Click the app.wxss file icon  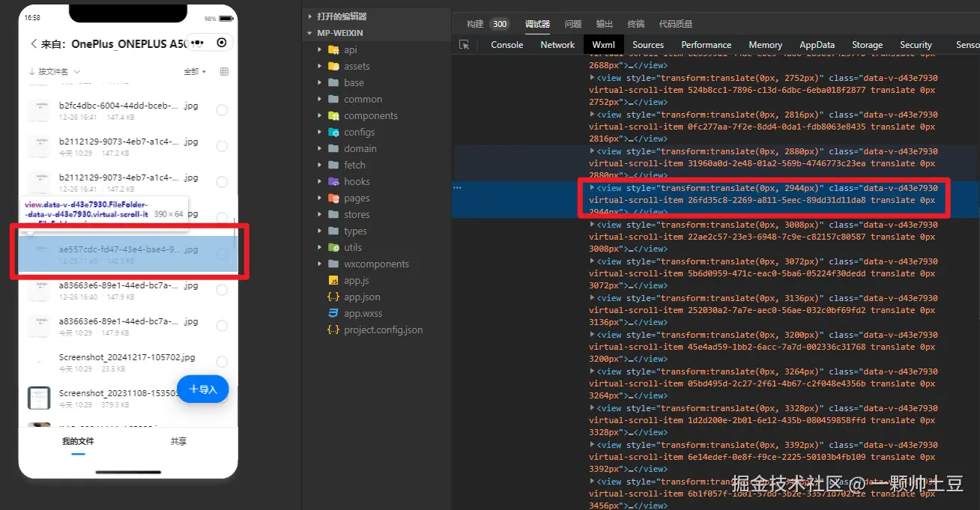point(333,313)
